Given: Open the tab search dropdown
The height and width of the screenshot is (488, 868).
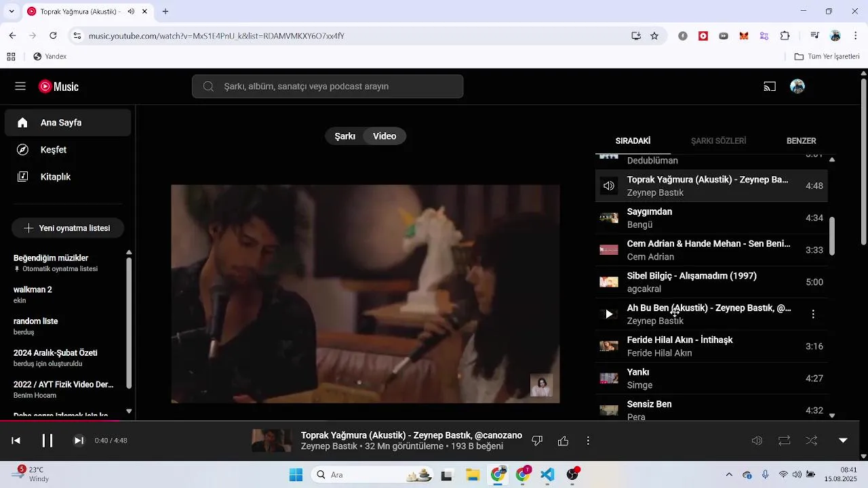Looking at the screenshot, I should [11, 12].
